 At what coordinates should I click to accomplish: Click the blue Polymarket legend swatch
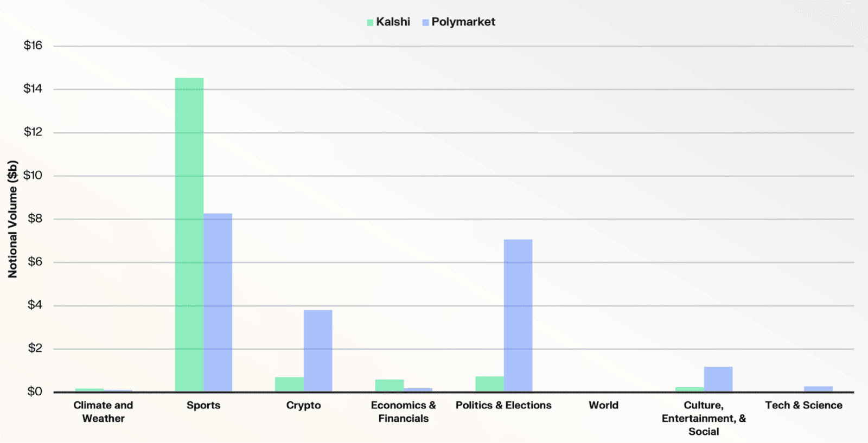click(x=426, y=23)
